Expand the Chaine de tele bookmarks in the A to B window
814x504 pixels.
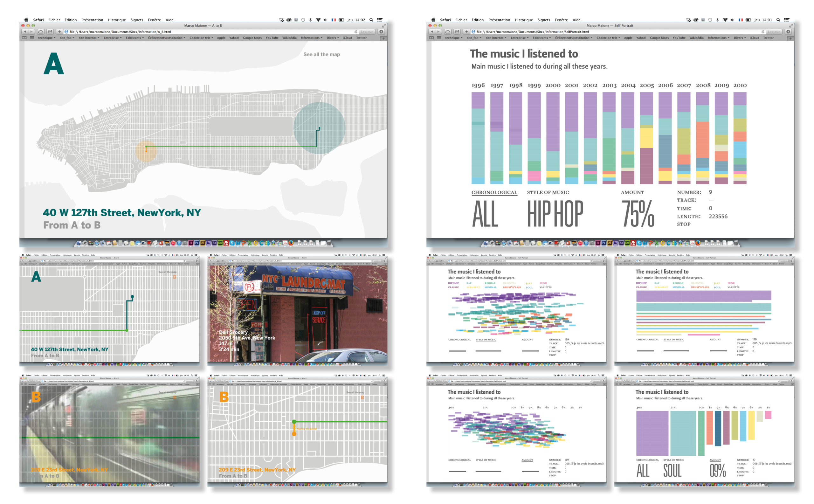coord(201,38)
